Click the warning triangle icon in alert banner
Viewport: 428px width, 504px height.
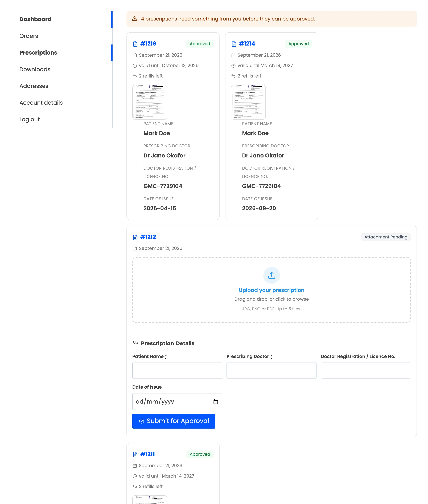(x=134, y=19)
